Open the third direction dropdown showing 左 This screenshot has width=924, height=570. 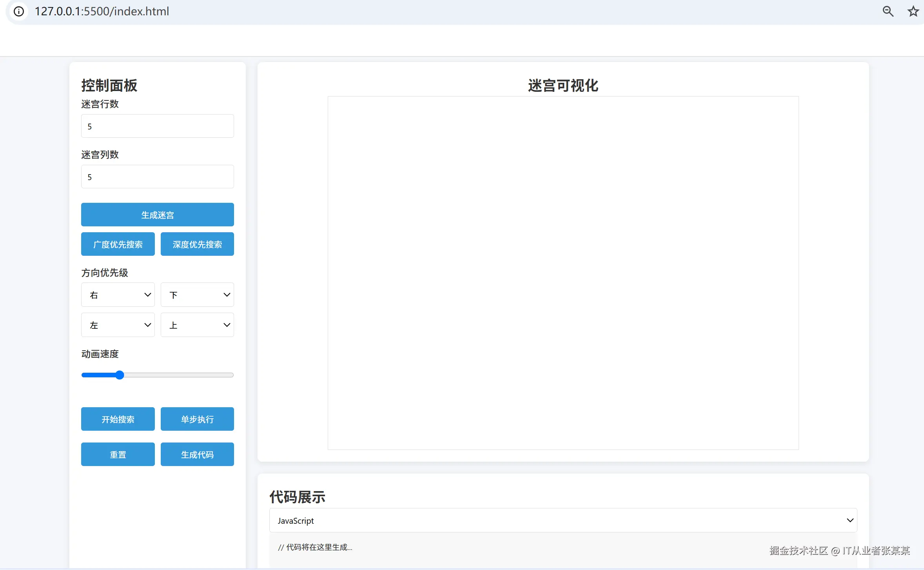118,325
